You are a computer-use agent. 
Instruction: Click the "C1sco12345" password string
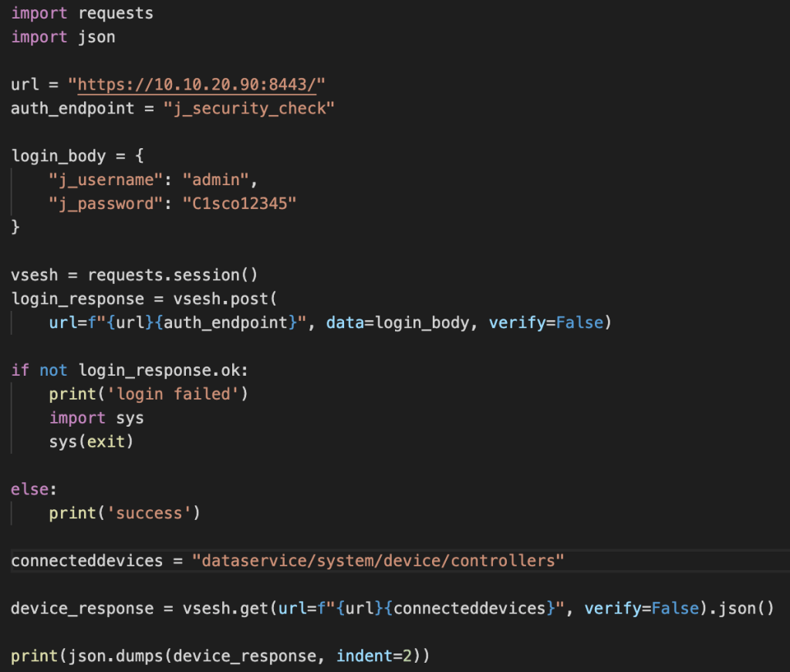click(x=239, y=204)
